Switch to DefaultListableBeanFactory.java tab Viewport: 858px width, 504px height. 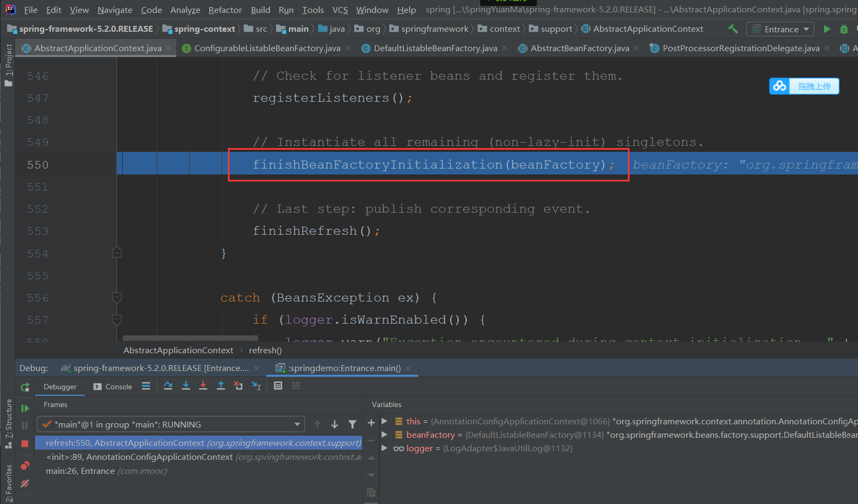[435, 48]
